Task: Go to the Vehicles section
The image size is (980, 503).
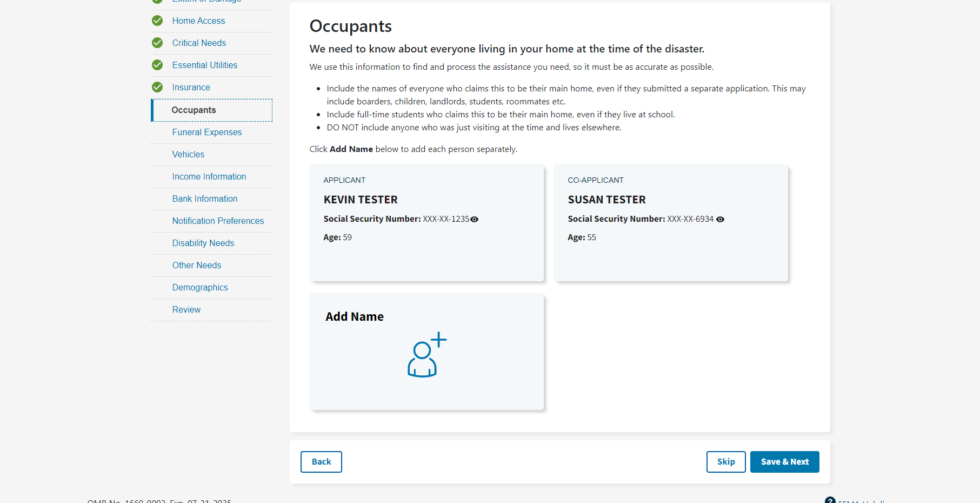Action: pyautogui.click(x=188, y=154)
